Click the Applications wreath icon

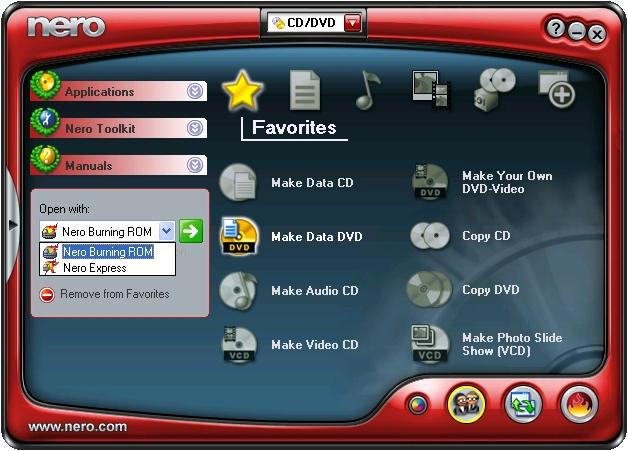point(46,85)
